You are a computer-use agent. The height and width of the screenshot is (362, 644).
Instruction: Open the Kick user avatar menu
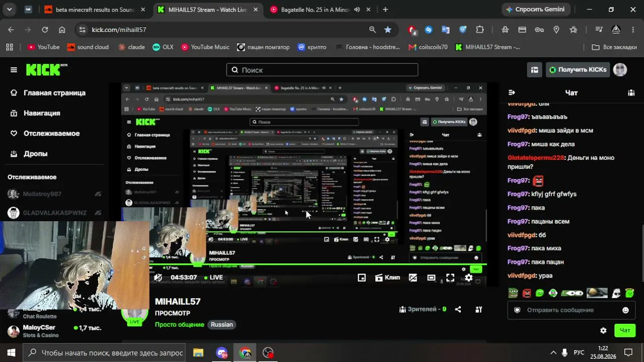click(620, 70)
